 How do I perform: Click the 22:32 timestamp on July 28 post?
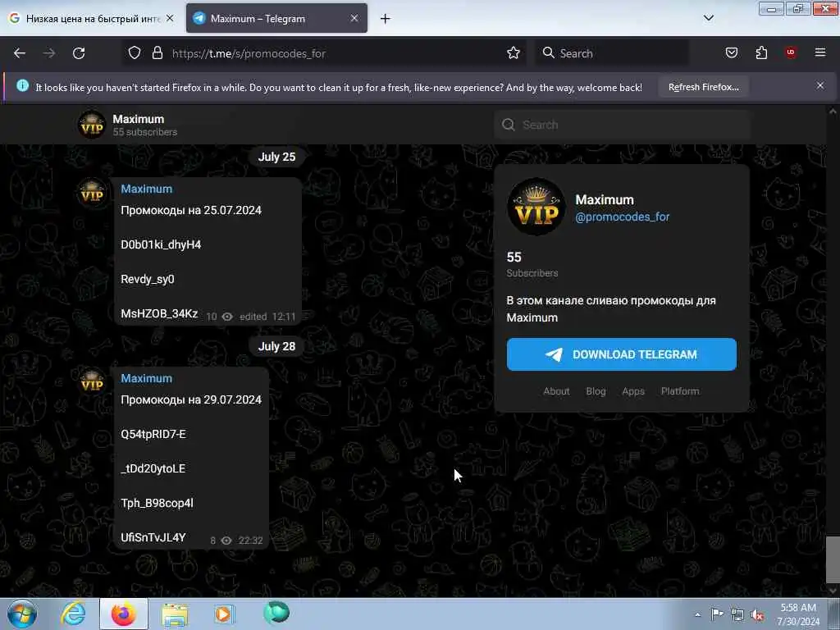pos(251,541)
